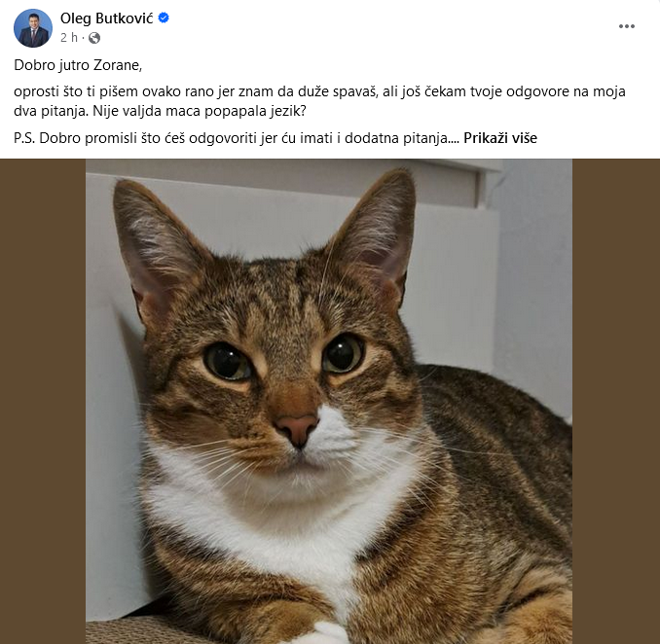Click the cat's left eye in the photo
This screenshot has width=660, height=644.
click(228, 361)
